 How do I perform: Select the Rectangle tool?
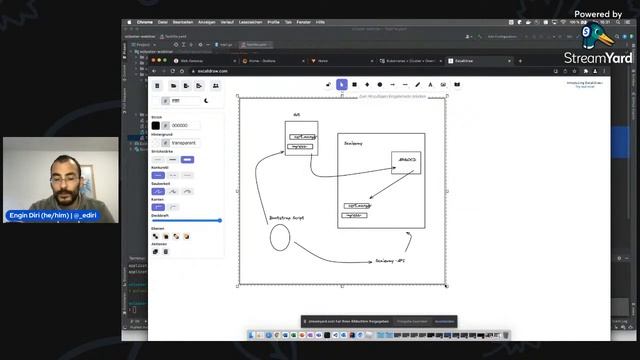(354, 84)
